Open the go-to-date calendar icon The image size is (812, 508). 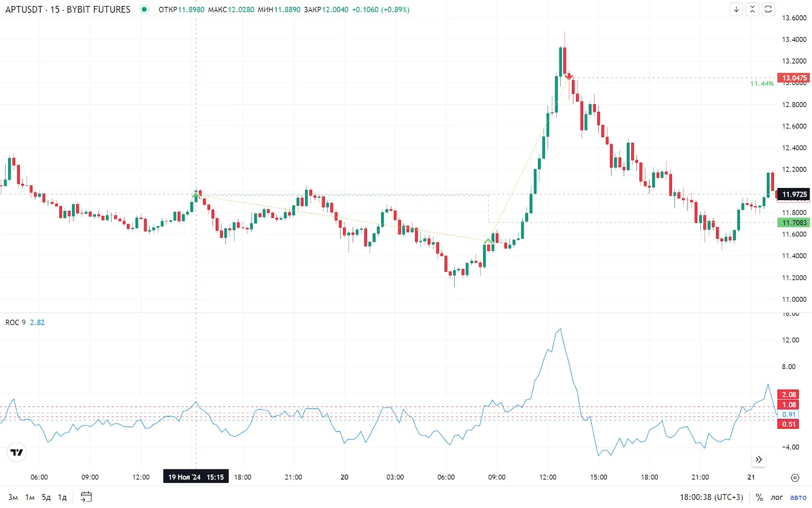click(x=86, y=497)
